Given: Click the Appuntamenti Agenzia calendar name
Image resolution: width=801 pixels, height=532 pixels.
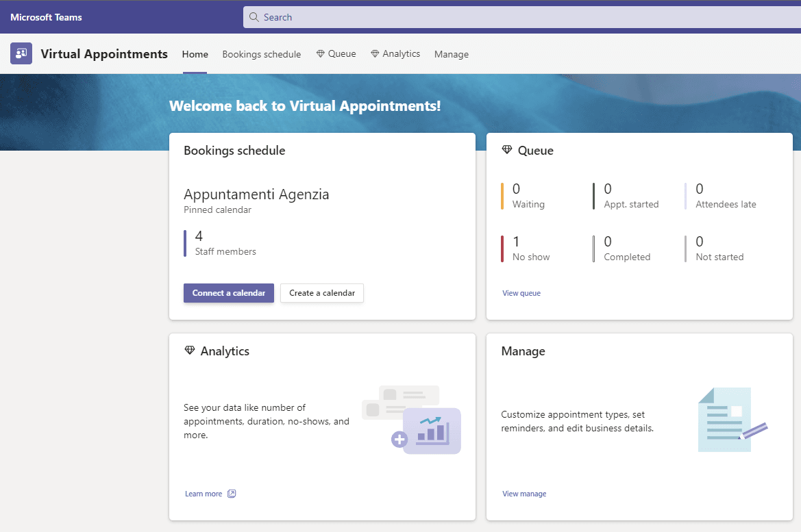Looking at the screenshot, I should [x=256, y=194].
